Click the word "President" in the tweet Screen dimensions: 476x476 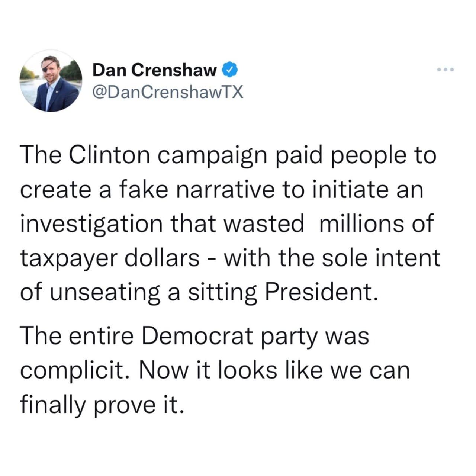(319, 292)
